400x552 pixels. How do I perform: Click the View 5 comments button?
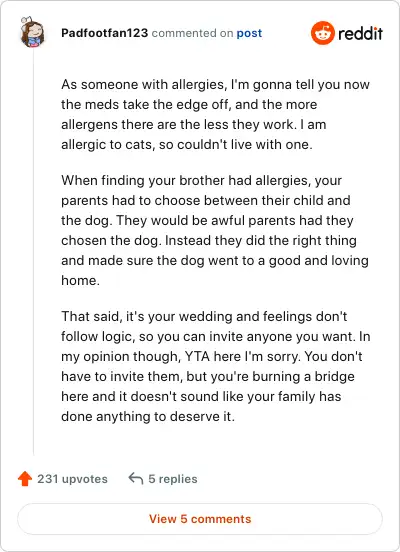(x=200, y=519)
